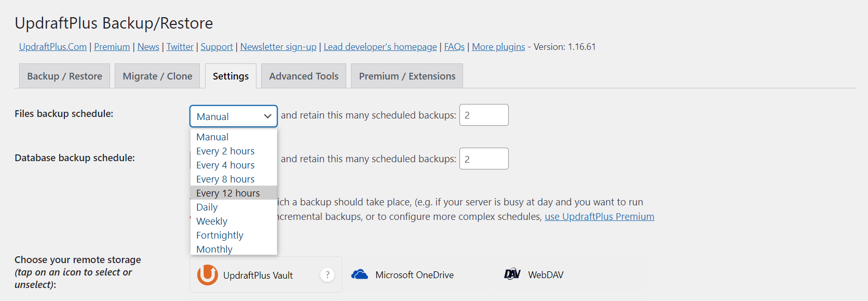
Task: Click the WebDAV logo icon
Action: [x=512, y=274]
